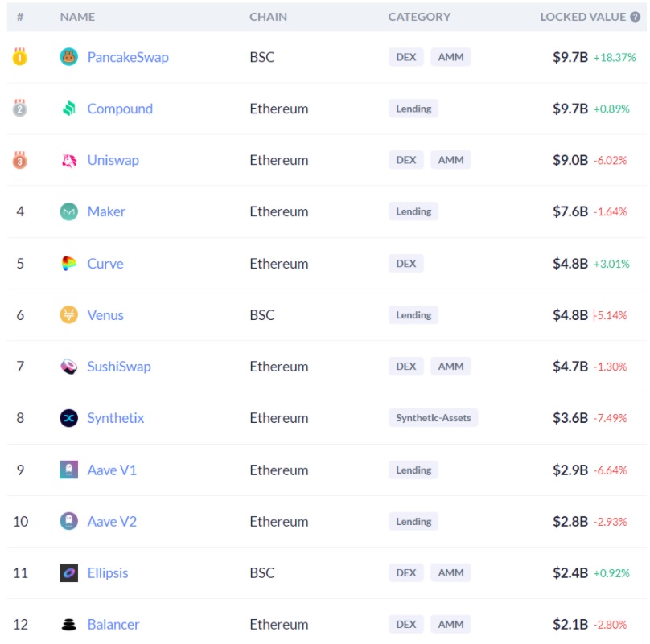Click the Ethereum chain cell for Compound
The image size is (650, 644).
(279, 109)
